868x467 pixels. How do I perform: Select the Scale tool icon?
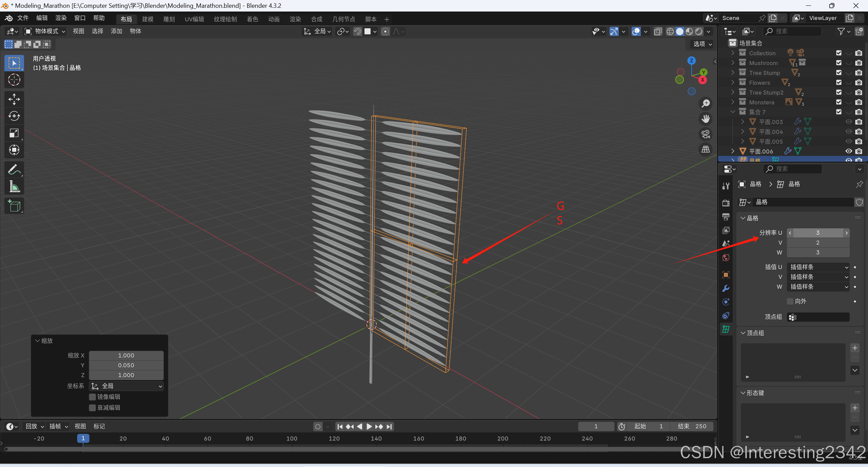click(14, 133)
